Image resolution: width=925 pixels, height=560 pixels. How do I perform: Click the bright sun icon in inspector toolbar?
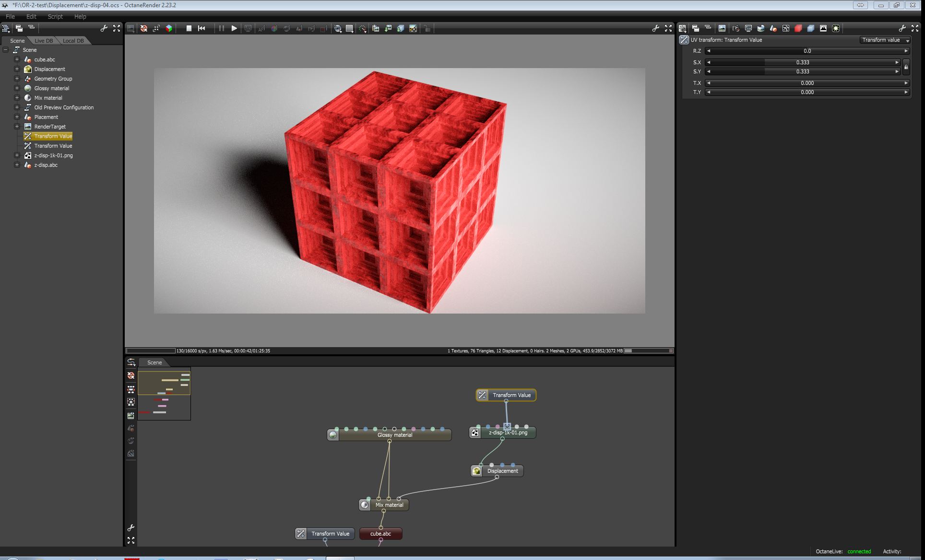pos(836,28)
